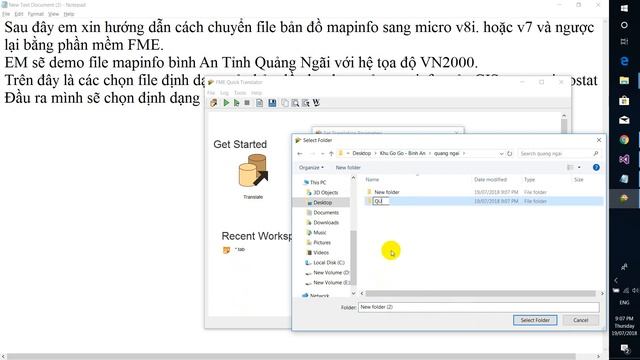Click the find next icon in FME toolbar
The height and width of the screenshot is (360, 640).
pos(306,103)
